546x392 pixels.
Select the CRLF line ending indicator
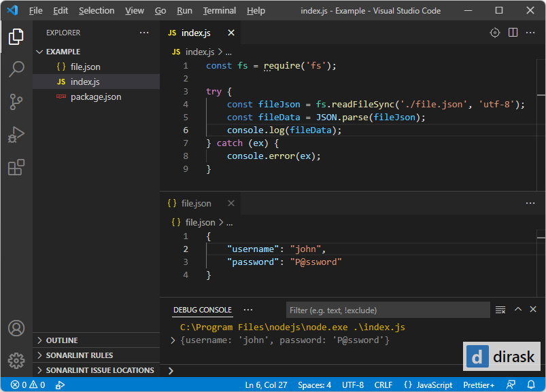383,385
